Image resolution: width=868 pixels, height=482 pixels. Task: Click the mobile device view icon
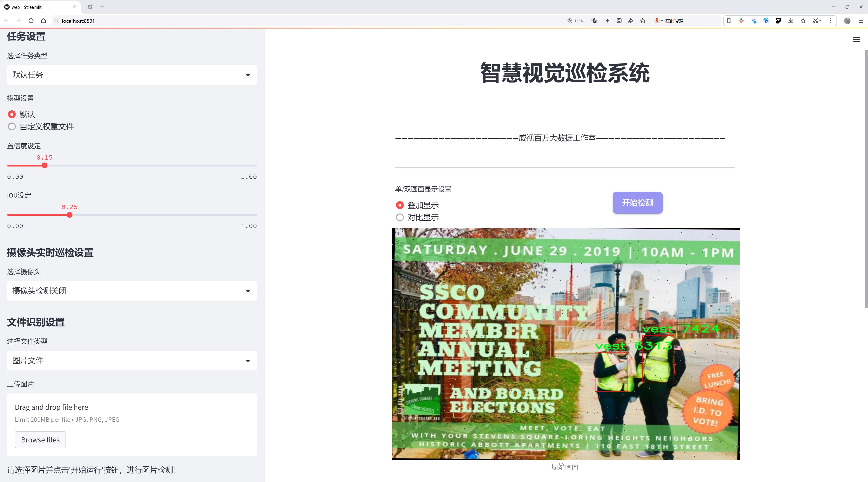pos(729,21)
